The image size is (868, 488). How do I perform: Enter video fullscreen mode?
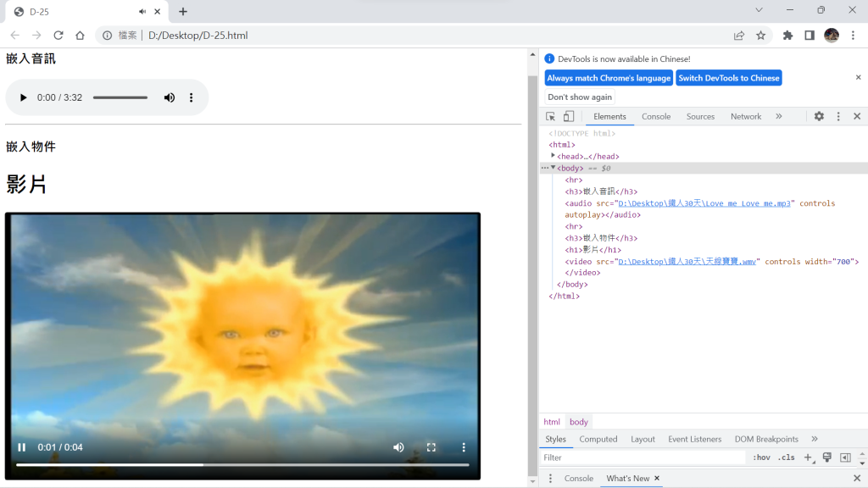click(x=431, y=447)
